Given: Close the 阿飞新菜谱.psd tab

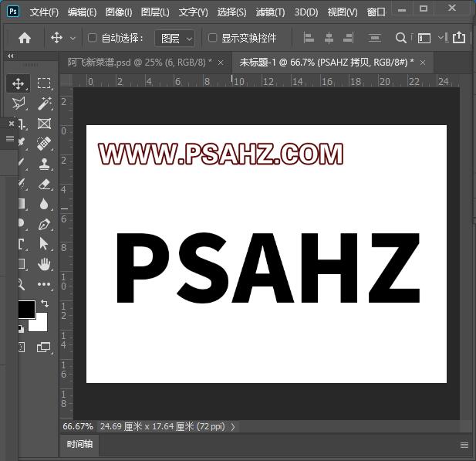Looking at the screenshot, I should point(221,63).
